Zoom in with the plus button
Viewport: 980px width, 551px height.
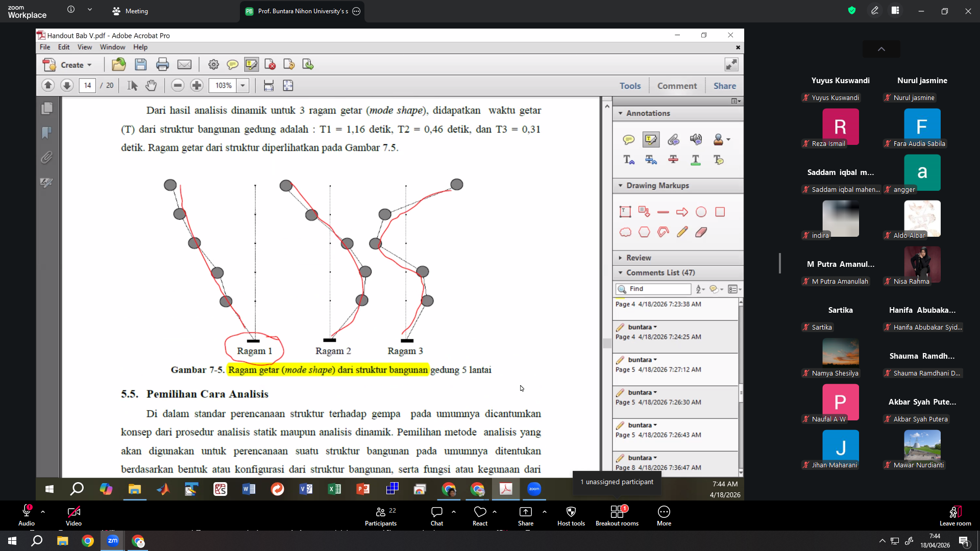[197, 86]
